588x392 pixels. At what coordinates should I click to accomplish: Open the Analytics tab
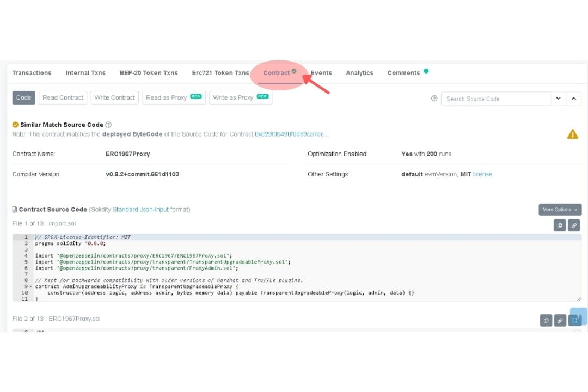(359, 73)
